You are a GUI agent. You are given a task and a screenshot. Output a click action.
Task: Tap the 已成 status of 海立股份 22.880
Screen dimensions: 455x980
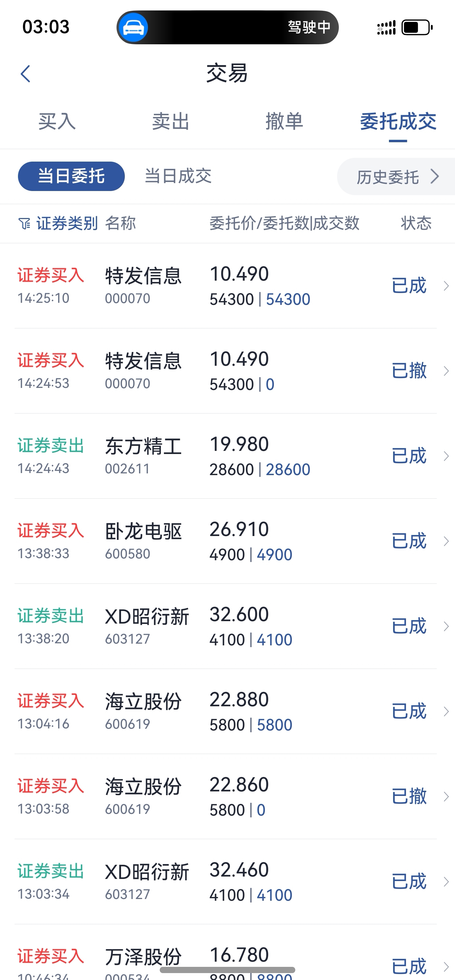[x=409, y=711]
